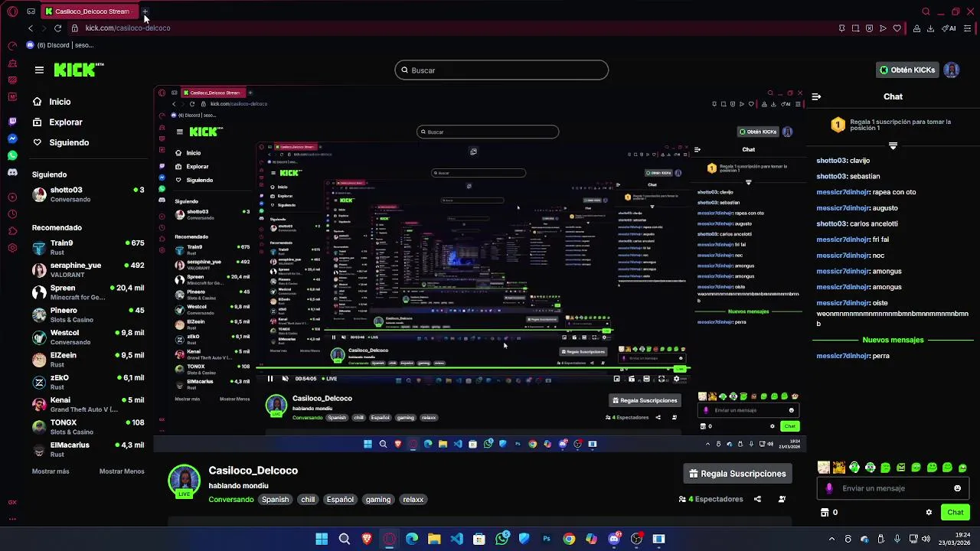Image resolution: width=980 pixels, height=551 pixels.
Task: Focus the Buscar search field at top
Action: [501, 70]
